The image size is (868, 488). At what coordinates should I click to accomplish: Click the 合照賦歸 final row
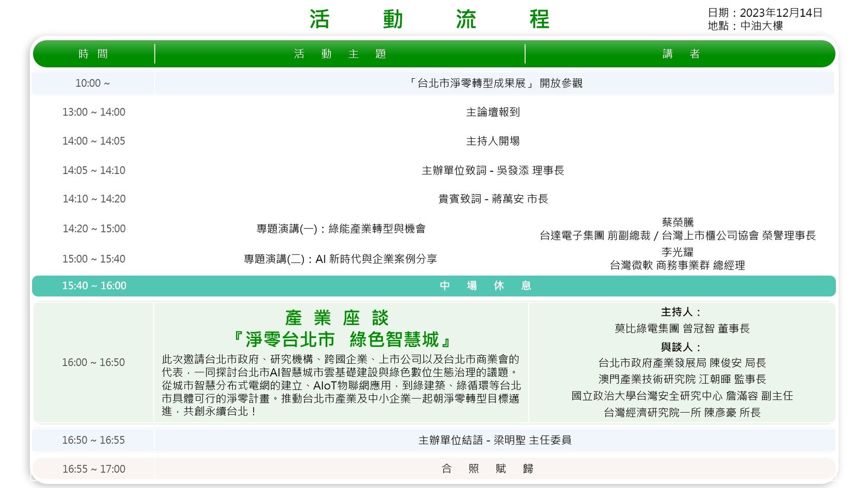(x=487, y=469)
